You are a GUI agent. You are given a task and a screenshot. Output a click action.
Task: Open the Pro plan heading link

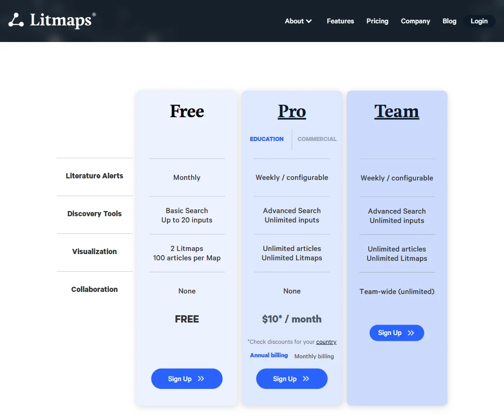point(292,111)
